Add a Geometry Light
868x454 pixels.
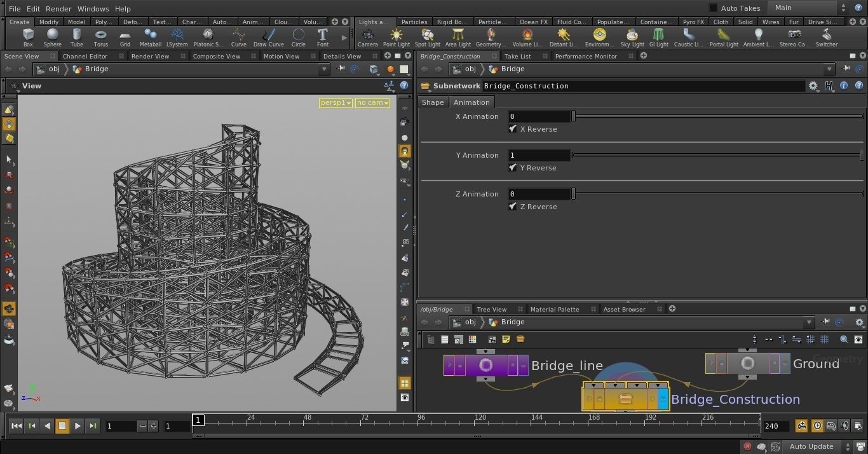pos(491,38)
